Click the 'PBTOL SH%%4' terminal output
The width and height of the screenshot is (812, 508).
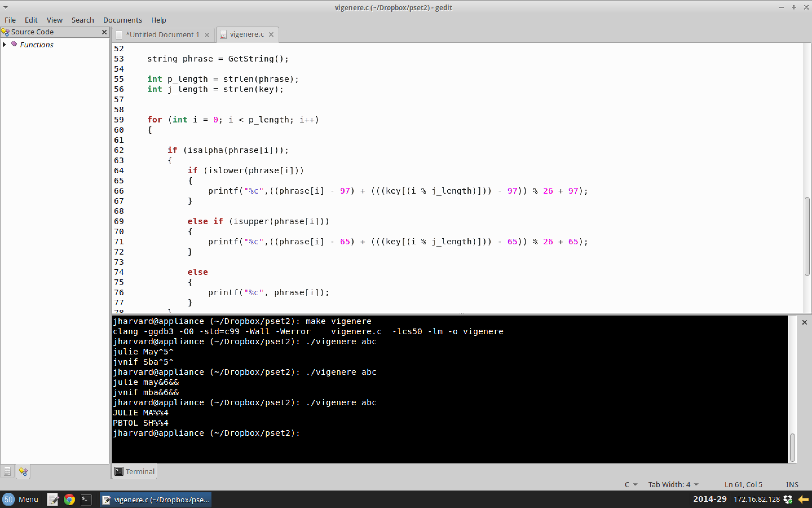click(x=141, y=423)
